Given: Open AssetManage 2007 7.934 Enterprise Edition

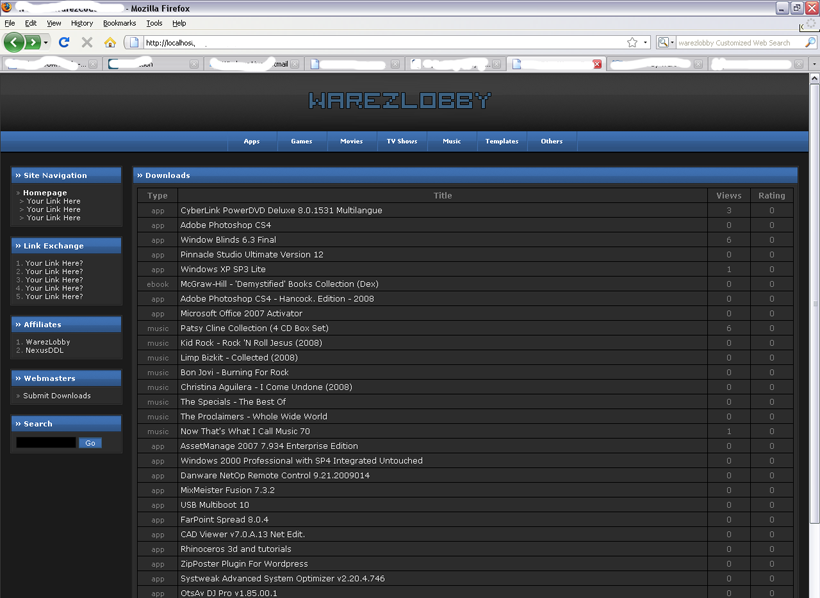Looking at the screenshot, I should (x=269, y=446).
